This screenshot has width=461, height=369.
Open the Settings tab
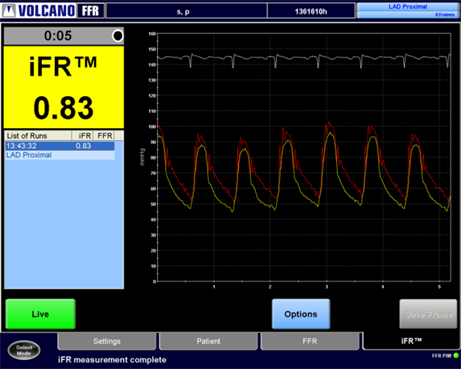pyautogui.click(x=107, y=341)
